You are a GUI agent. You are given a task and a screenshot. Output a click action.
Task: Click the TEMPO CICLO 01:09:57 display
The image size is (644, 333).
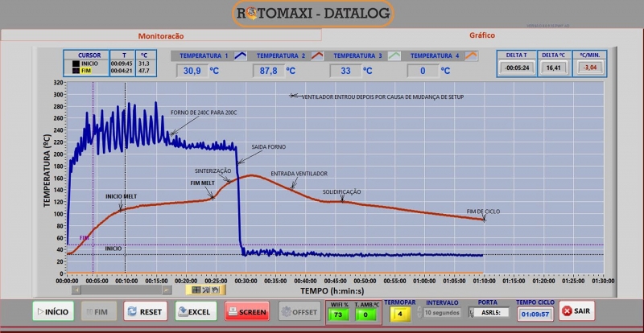click(535, 314)
